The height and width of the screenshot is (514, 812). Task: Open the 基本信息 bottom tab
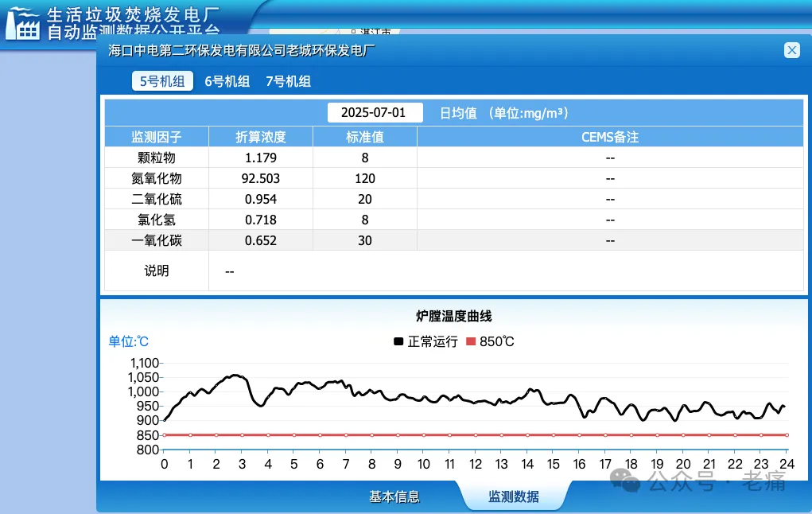[x=394, y=497]
